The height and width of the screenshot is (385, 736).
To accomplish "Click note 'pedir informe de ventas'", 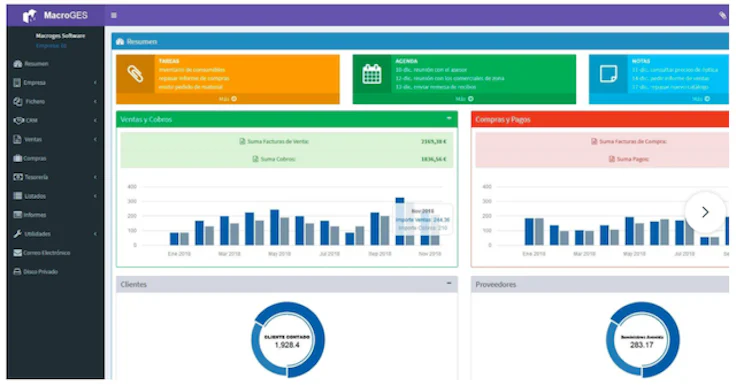I will pyautogui.click(x=670, y=78).
